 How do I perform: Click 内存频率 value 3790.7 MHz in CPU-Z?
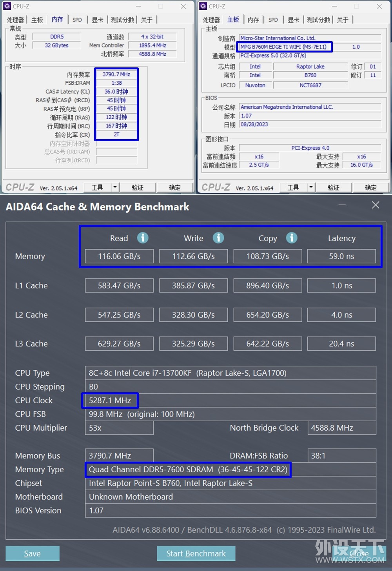point(116,74)
